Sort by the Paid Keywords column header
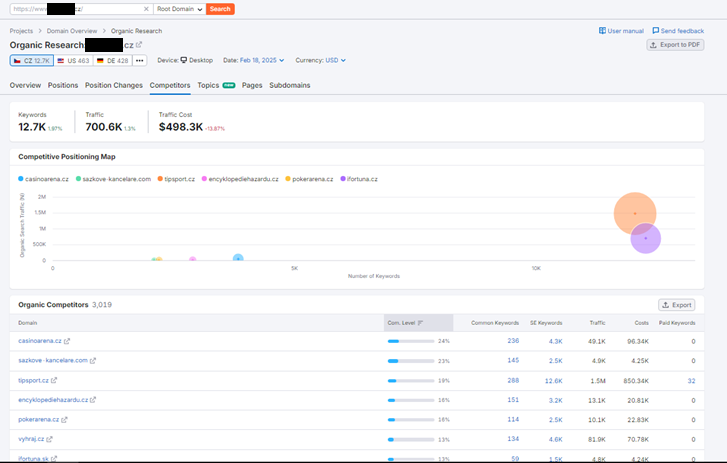Viewport: 727px width, 463px height. pyautogui.click(x=677, y=323)
